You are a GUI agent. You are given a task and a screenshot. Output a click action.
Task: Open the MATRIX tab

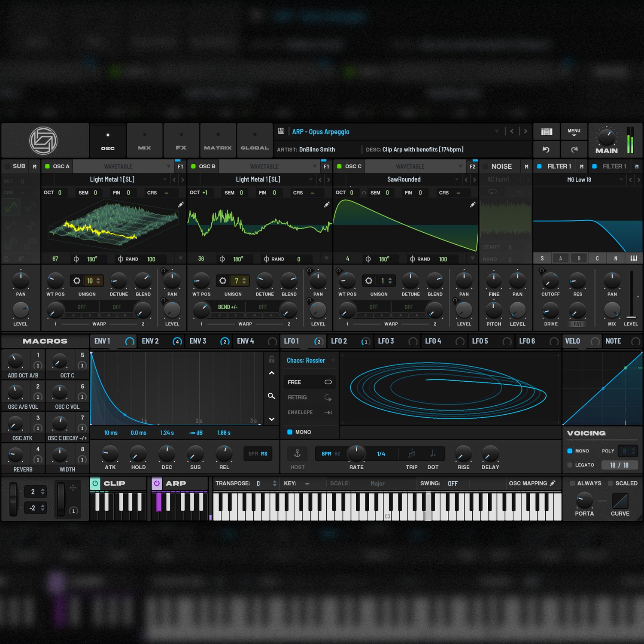(218, 140)
